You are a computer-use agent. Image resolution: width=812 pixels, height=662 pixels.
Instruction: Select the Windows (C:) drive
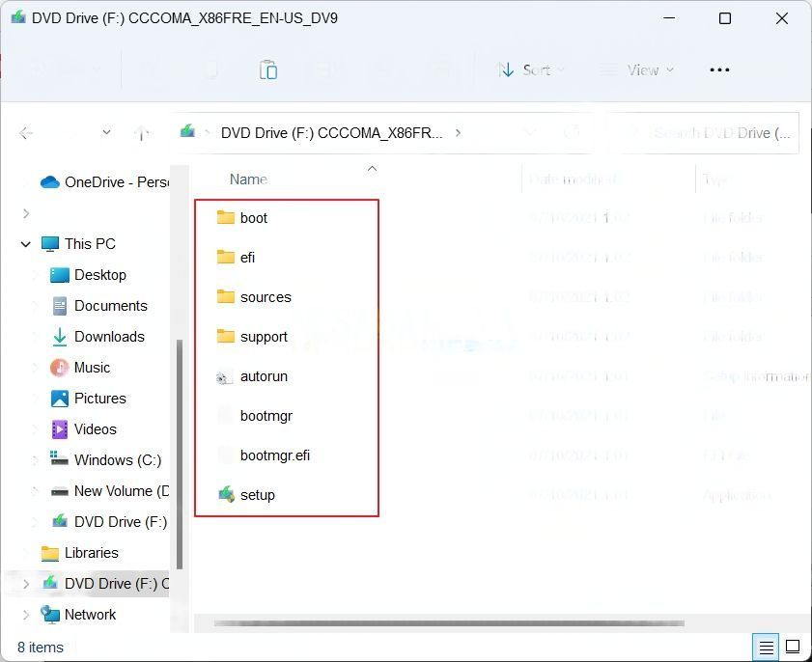pyautogui.click(x=105, y=460)
